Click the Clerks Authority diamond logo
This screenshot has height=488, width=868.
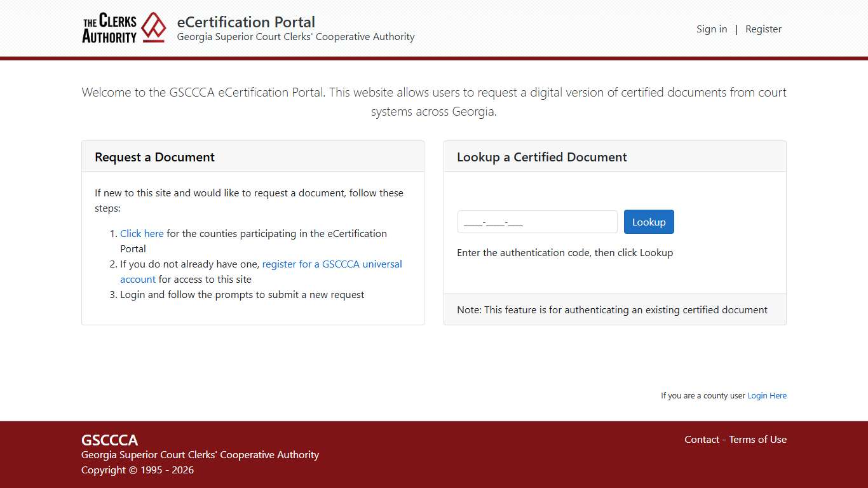tap(153, 27)
